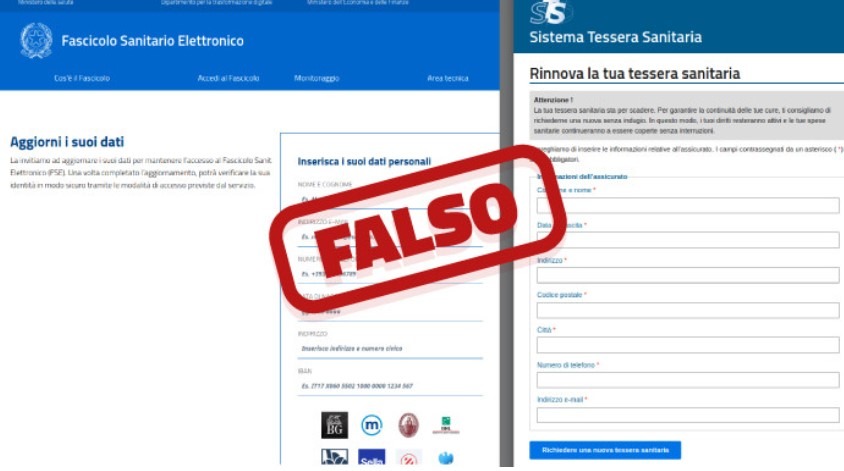This screenshot has width=844, height=471.
Task: Select the Sella bank logo
Action: [371, 458]
